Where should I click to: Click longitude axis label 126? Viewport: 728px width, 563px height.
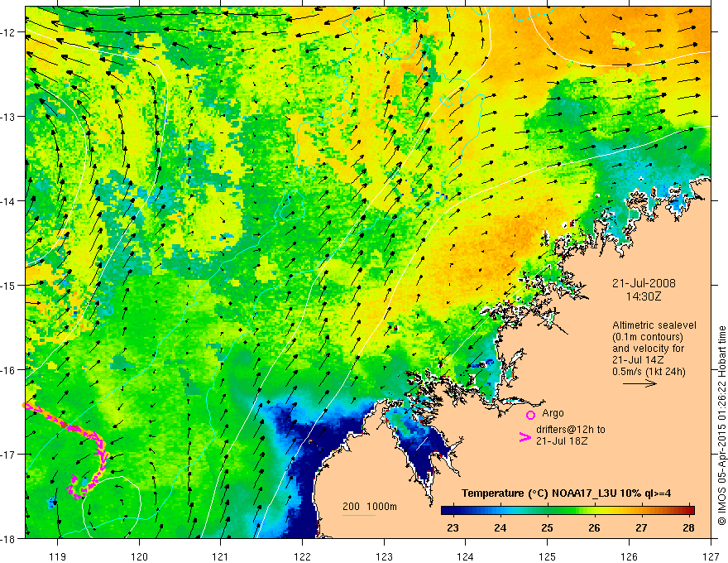point(629,556)
